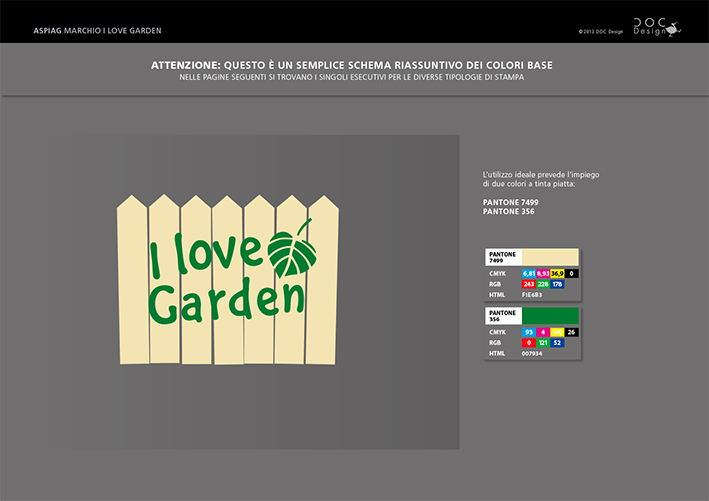Click the HTML code 007934
709x501 pixels.
(532, 354)
